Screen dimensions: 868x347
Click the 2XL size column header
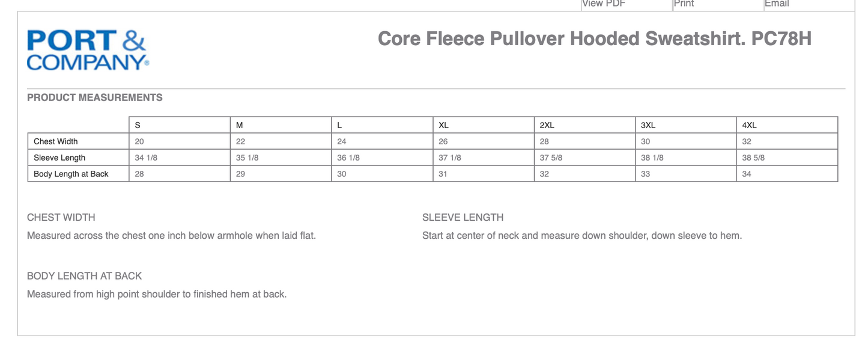click(547, 125)
